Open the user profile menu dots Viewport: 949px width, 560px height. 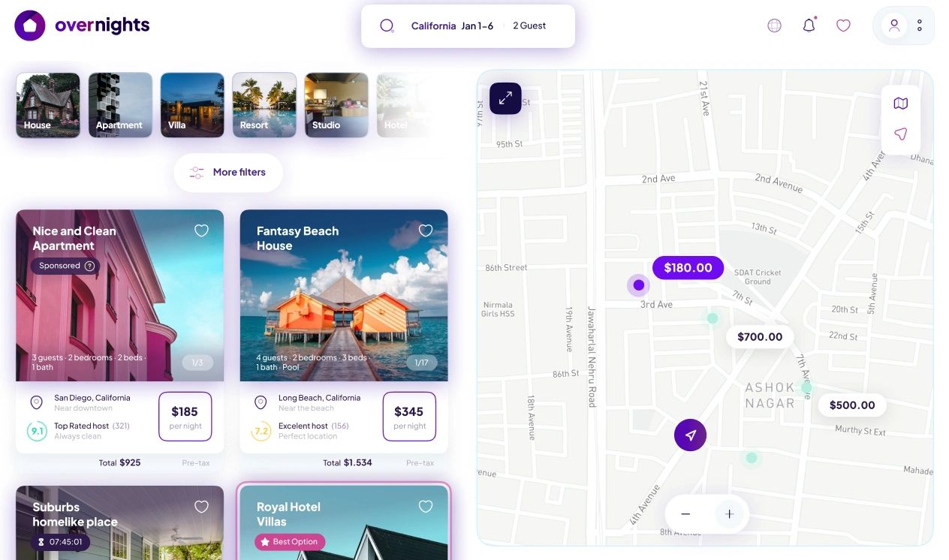pyautogui.click(x=920, y=26)
